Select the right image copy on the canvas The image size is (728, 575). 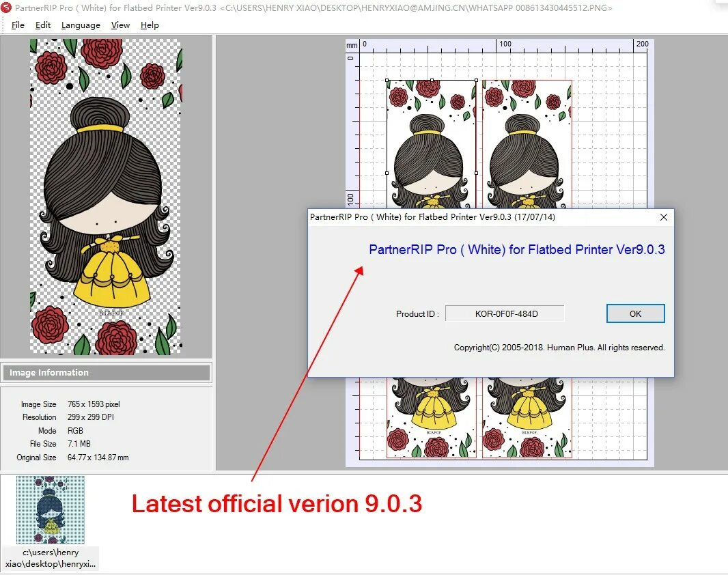[527, 144]
